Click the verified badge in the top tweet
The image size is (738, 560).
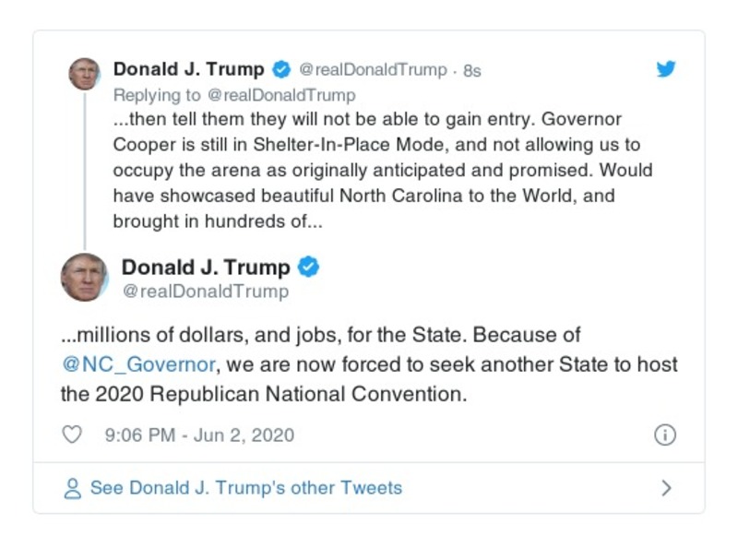click(282, 70)
